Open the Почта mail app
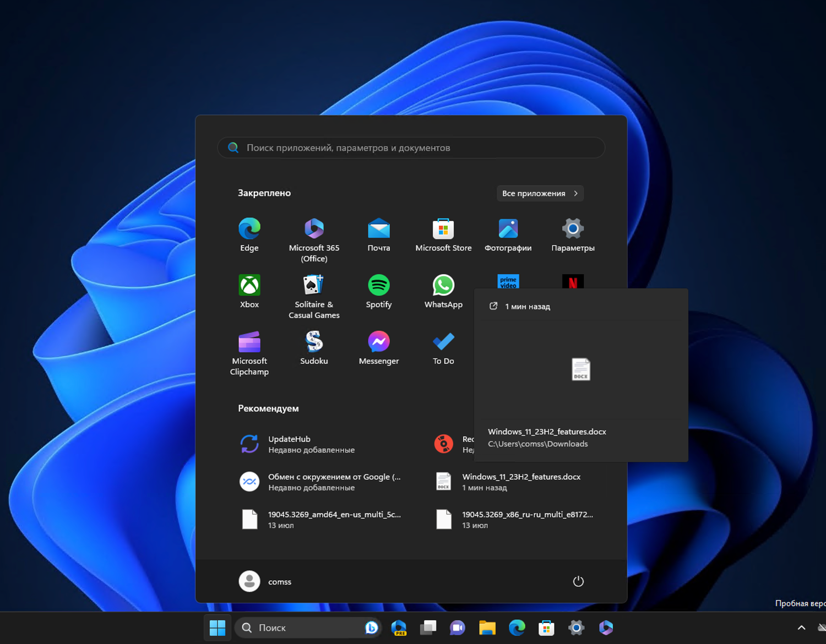Viewport: 826px width, 644px height. click(x=379, y=235)
